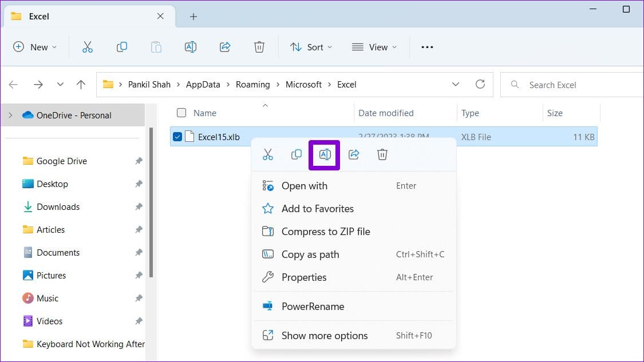Select the Share icon on the toolbar

(x=224, y=47)
